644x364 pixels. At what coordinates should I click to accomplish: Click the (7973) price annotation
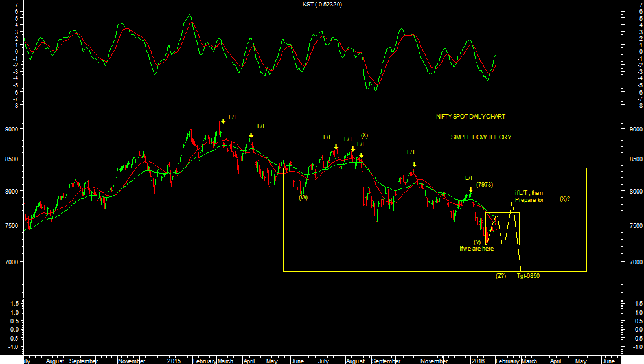click(485, 185)
